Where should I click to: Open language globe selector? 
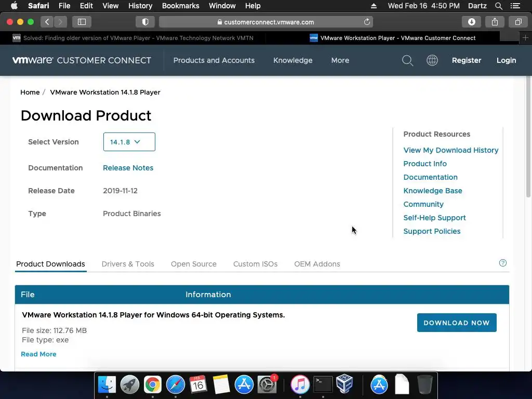click(x=432, y=60)
